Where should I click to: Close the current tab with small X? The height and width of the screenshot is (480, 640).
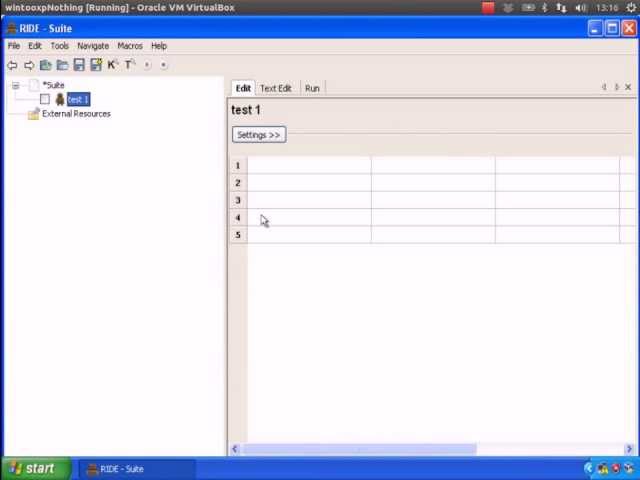tap(628, 87)
